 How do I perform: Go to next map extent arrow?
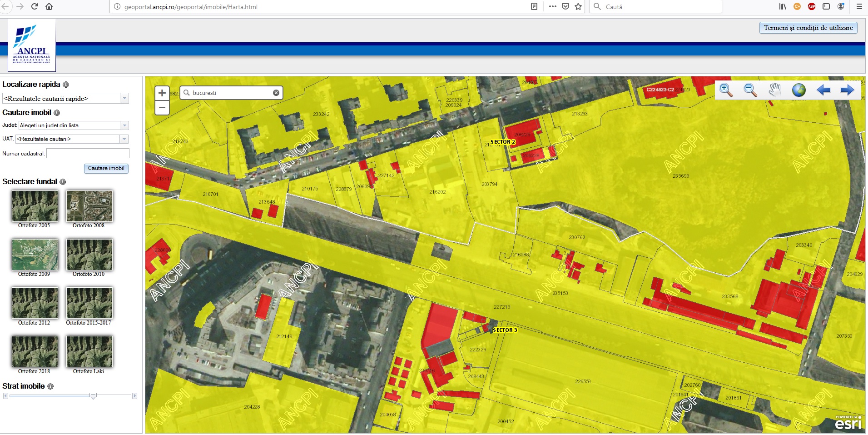847,90
